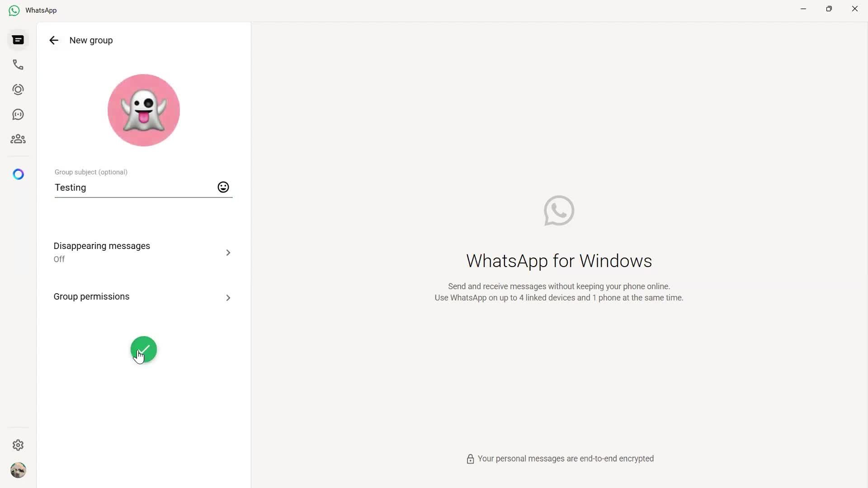Select the Status icon
Screen dimensions: 868x488
point(18,89)
